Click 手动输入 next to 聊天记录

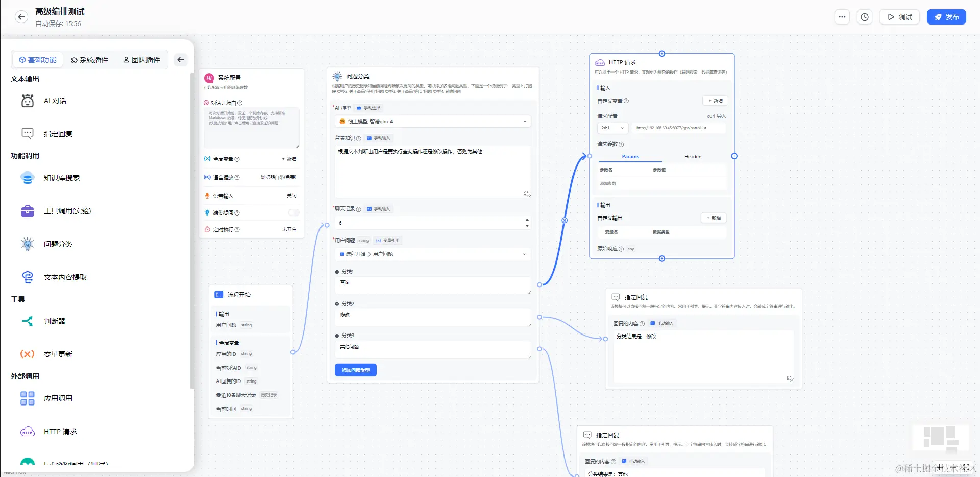pyautogui.click(x=378, y=209)
